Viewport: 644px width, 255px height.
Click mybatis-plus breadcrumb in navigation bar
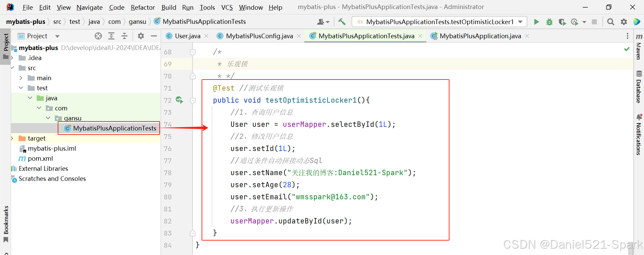tap(25, 21)
